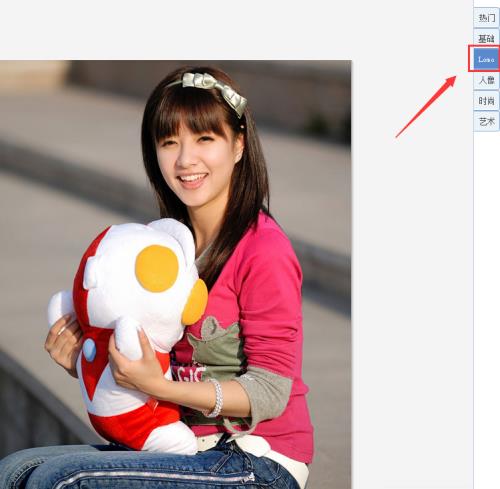Switch to the 基础 effects tab
The height and width of the screenshot is (489, 500).
(486, 38)
